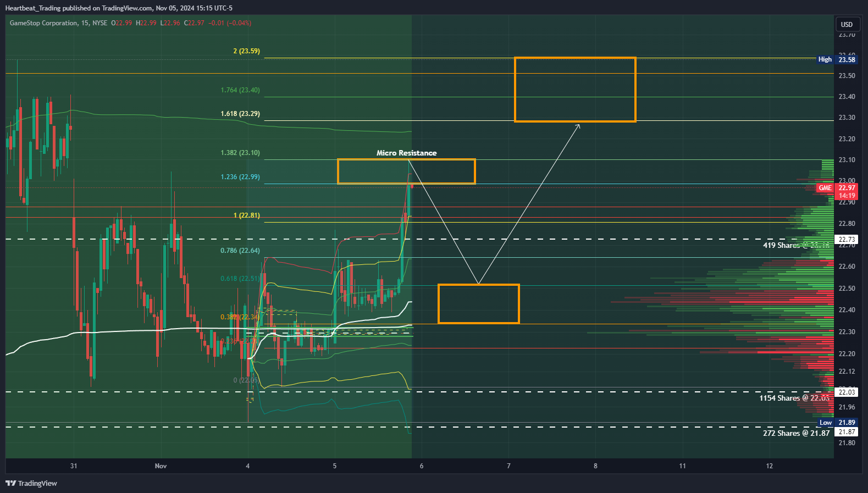868x493 pixels.
Task: Click the Low 21.89 price label
Action: click(837, 422)
